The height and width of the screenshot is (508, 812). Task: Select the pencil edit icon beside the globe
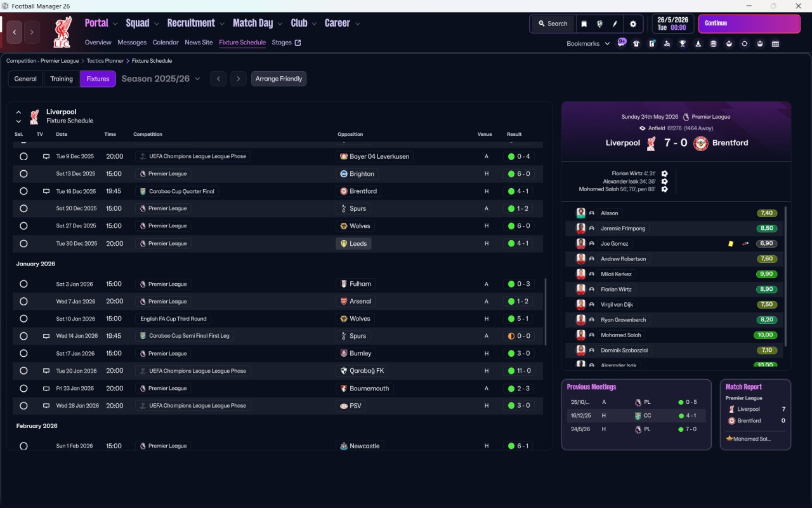tap(615, 23)
